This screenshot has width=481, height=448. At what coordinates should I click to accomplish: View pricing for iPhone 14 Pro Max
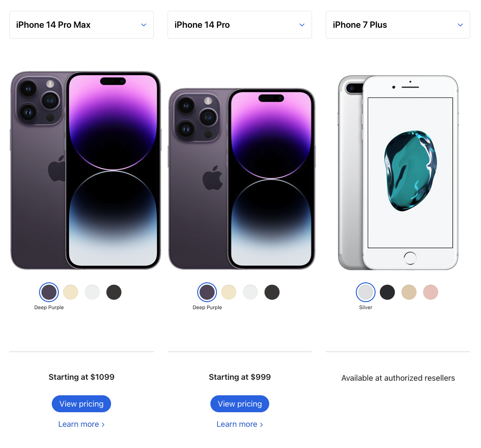pyautogui.click(x=81, y=404)
